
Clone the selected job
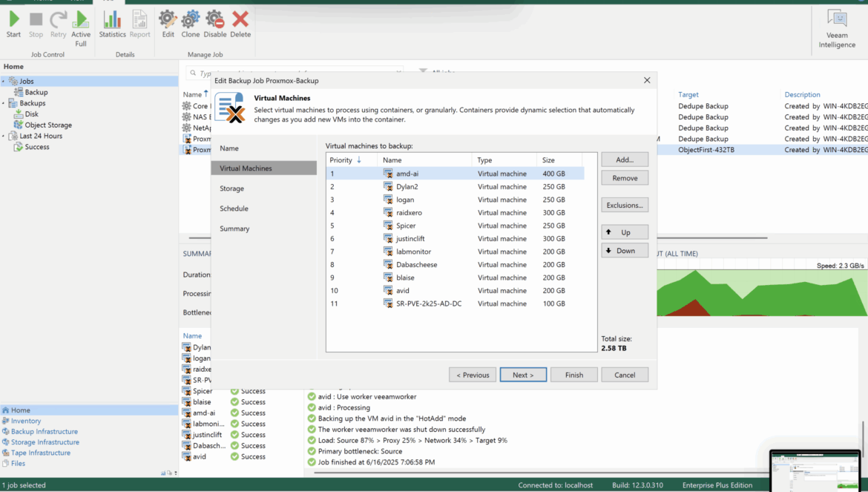[x=191, y=24]
